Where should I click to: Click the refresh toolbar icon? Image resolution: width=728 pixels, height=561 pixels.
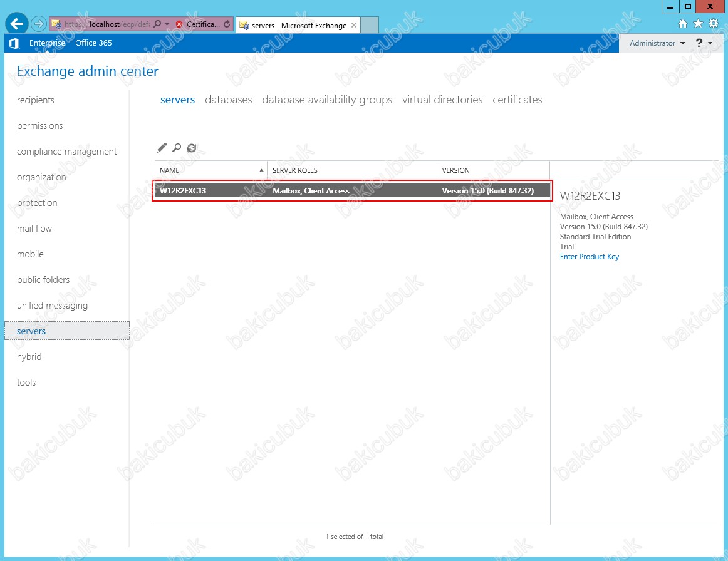click(192, 148)
